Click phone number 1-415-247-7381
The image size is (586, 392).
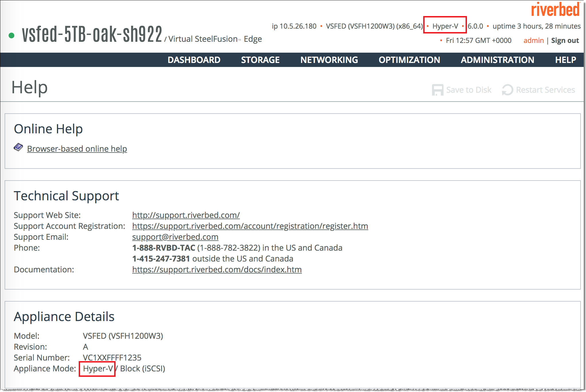tap(161, 259)
